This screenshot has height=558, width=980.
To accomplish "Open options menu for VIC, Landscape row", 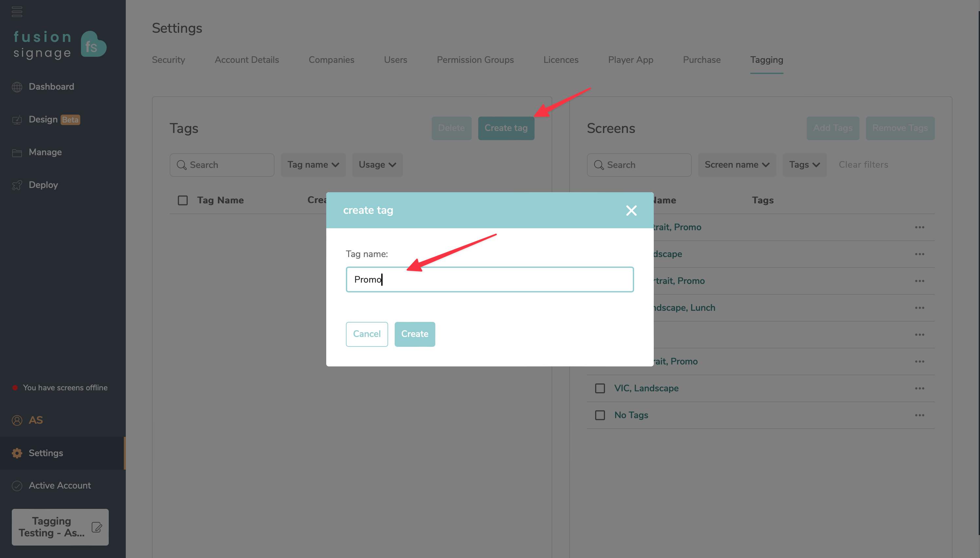I will pyautogui.click(x=919, y=388).
